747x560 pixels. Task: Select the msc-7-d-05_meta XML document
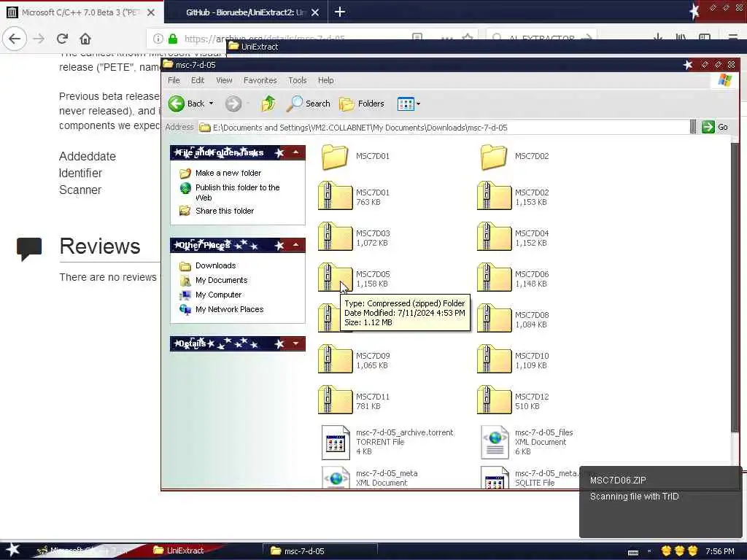pos(370,478)
